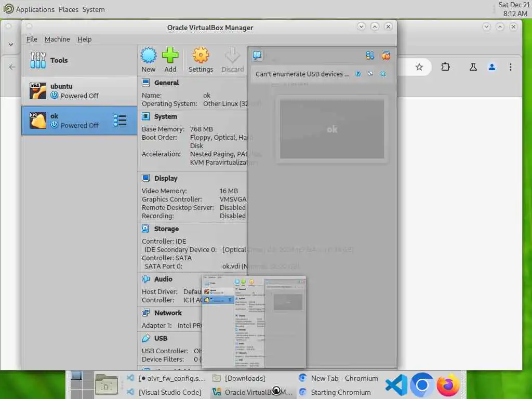The width and height of the screenshot is (532, 399).
Task: Click the System section chip icon
Action: click(146, 116)
